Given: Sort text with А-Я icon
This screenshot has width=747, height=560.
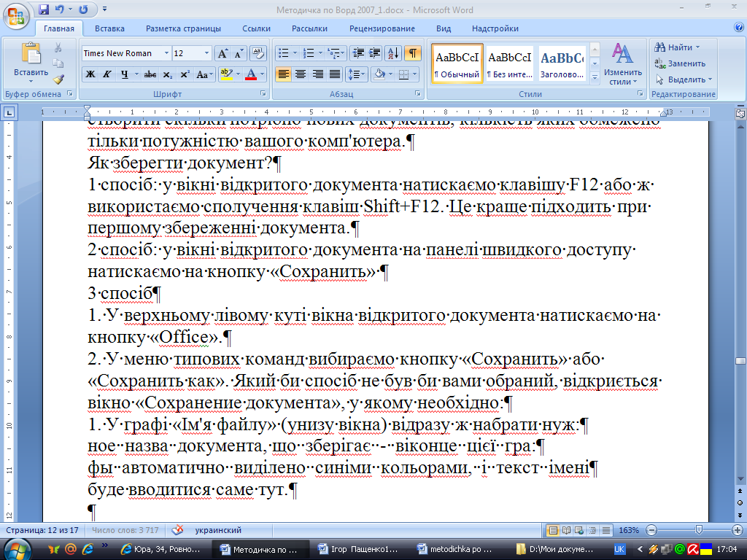Looking at the screenshot, I should pos(393,53).
